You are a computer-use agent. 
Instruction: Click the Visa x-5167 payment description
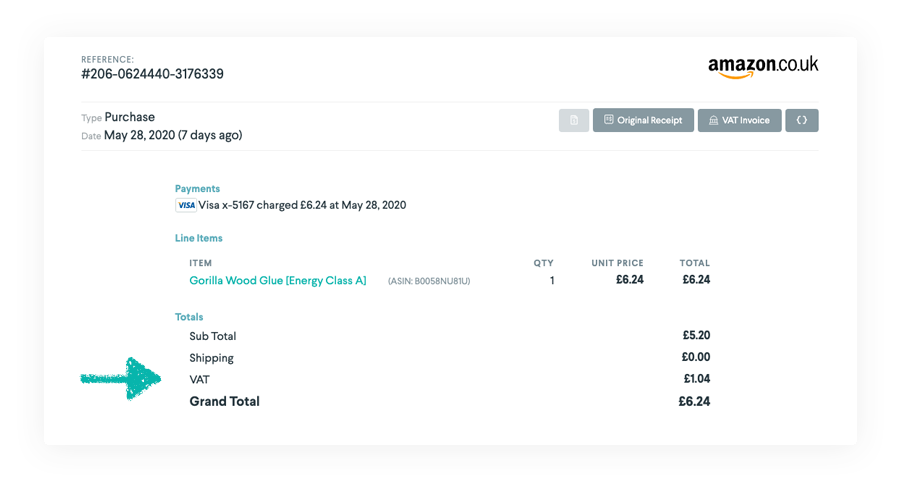(302, 205)
